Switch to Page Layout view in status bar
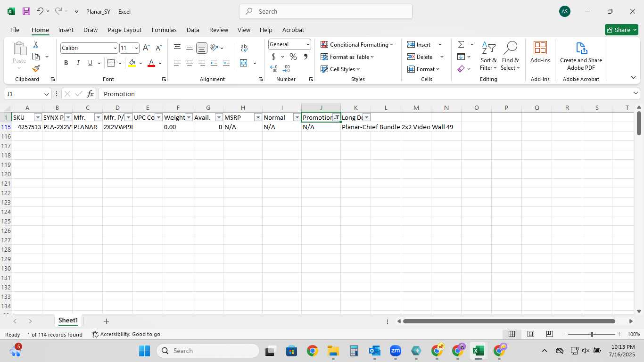This screenshot has width=644, height=362. click(530, 334)
